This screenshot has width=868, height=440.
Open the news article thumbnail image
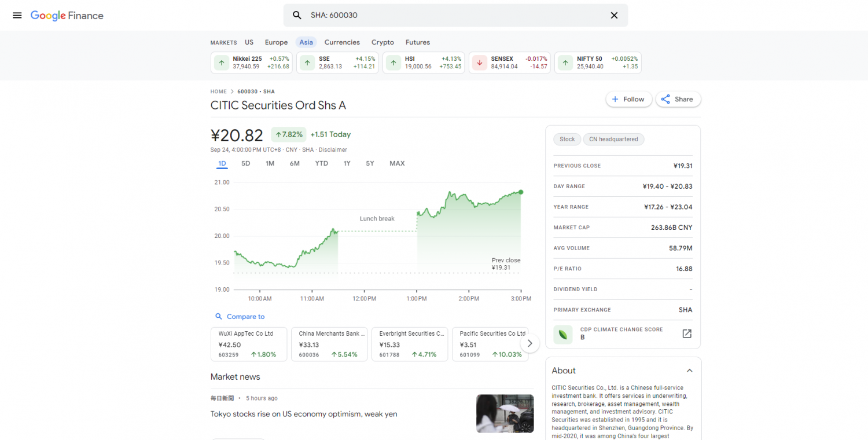(505, 413)
